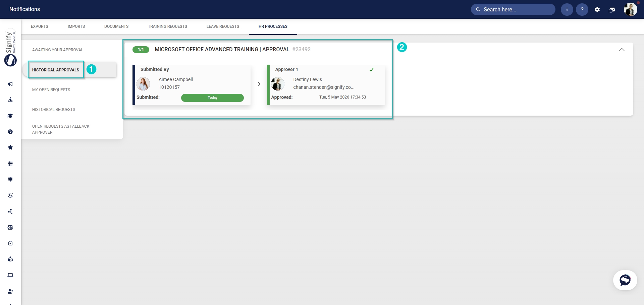The image size is (644, 305).
Task: Click the magnifier search icon
Action: click(478, 9)
